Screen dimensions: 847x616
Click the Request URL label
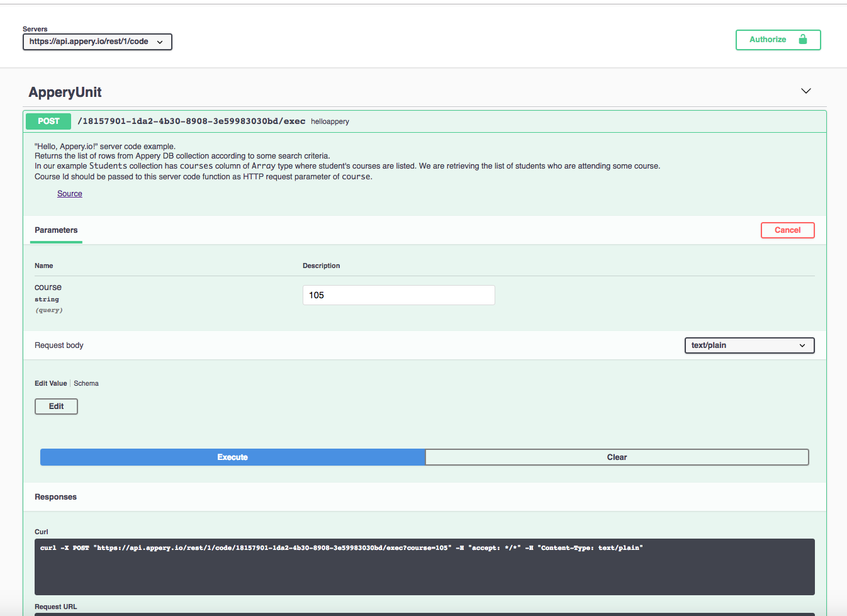click(55, 607)
